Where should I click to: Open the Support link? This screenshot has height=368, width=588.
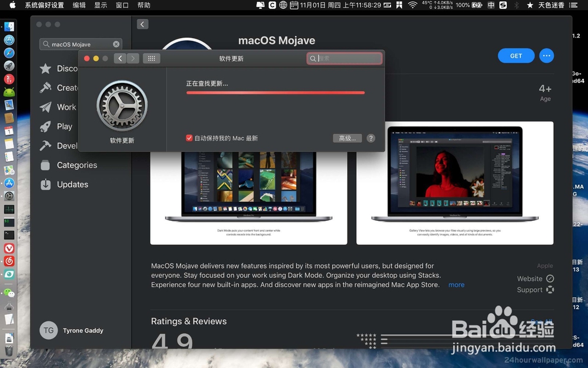[535, 290]
